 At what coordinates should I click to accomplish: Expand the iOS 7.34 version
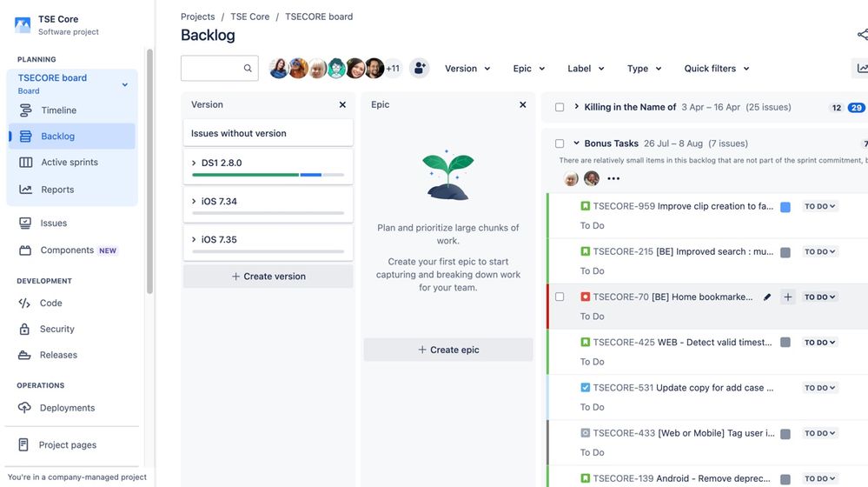(x=194, y=201)
